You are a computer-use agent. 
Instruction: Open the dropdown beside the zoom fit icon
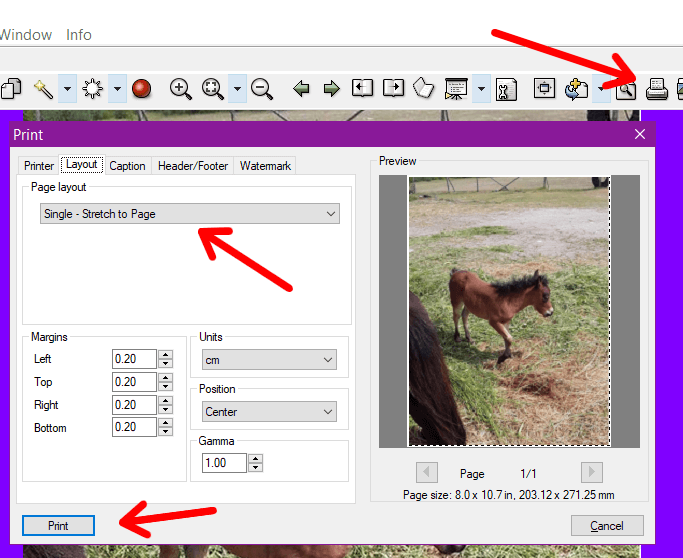click(x=237, y=89)
